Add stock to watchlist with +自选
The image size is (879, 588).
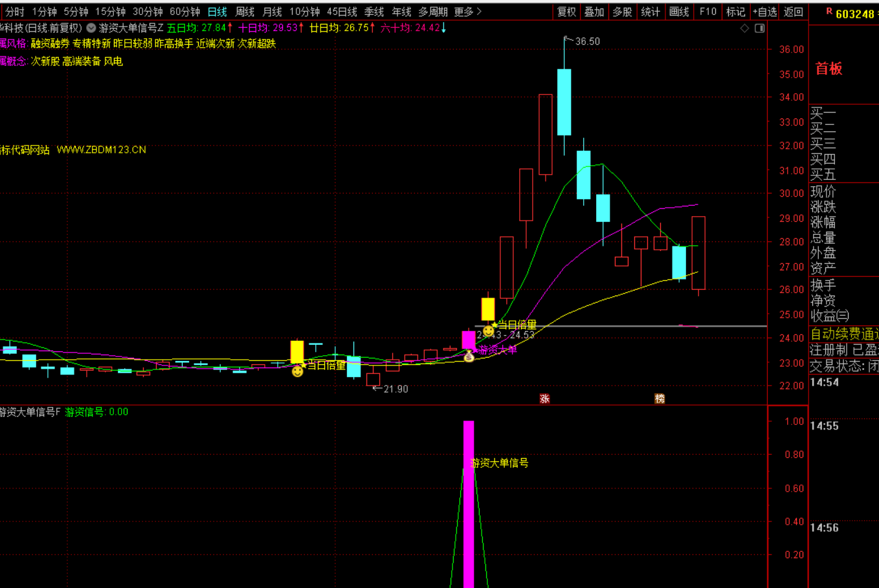[x=764, y=12]
